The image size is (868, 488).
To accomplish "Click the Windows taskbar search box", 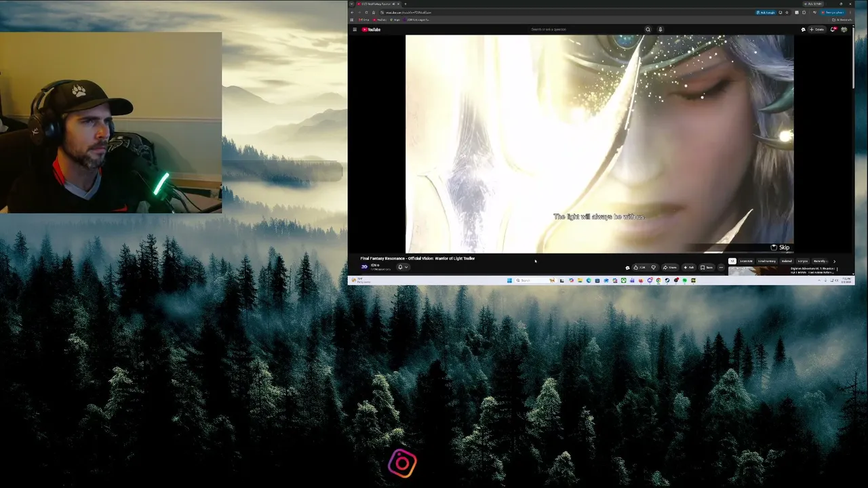I will (534, 281).
